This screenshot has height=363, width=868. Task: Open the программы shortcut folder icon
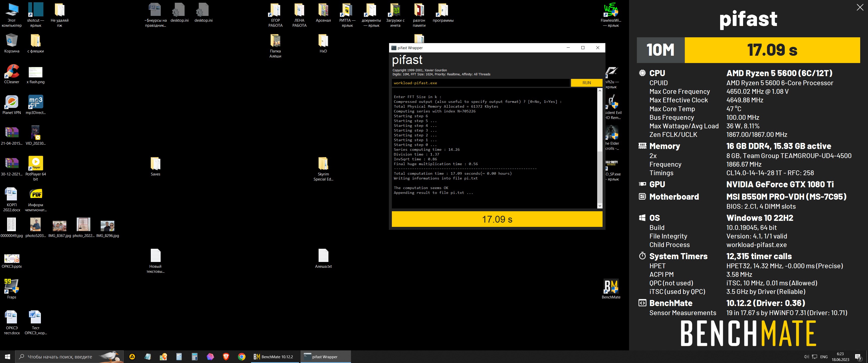[x=443, y=13]
